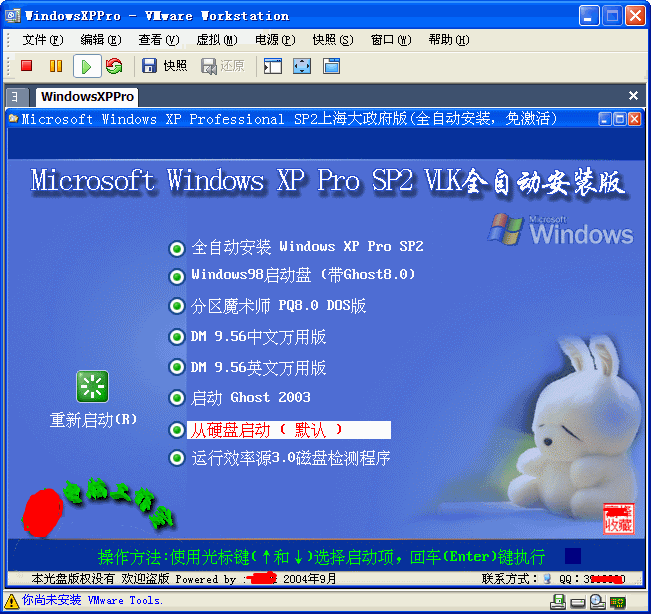This screenshot has width=651, height=614.
Task: Click the green Play power-on button
Action: (87, 66)
